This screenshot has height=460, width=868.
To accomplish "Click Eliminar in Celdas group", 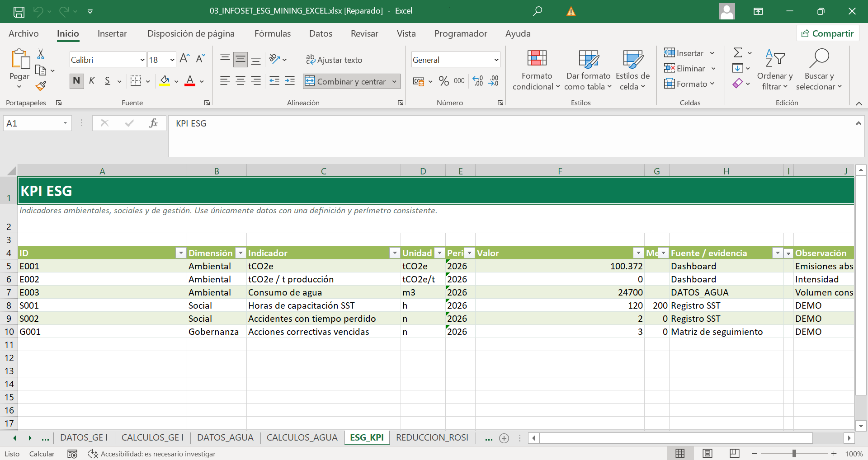I will pos(685,68).
